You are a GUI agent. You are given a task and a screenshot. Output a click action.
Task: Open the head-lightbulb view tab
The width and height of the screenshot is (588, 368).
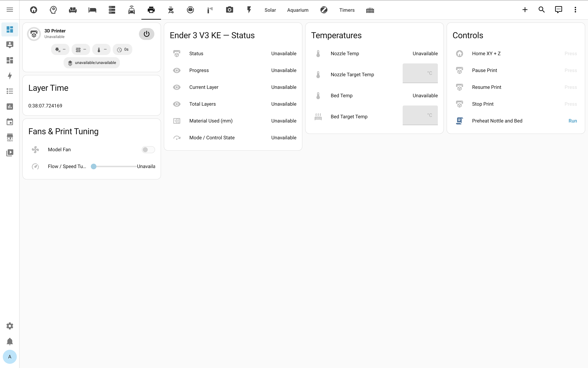pyautogui.click(x=53, y=10)
